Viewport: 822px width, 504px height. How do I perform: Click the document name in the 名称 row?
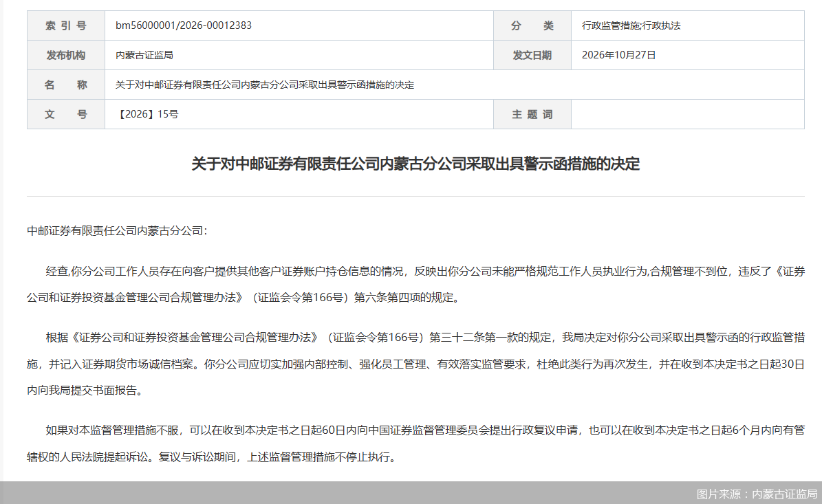(265, 85)
